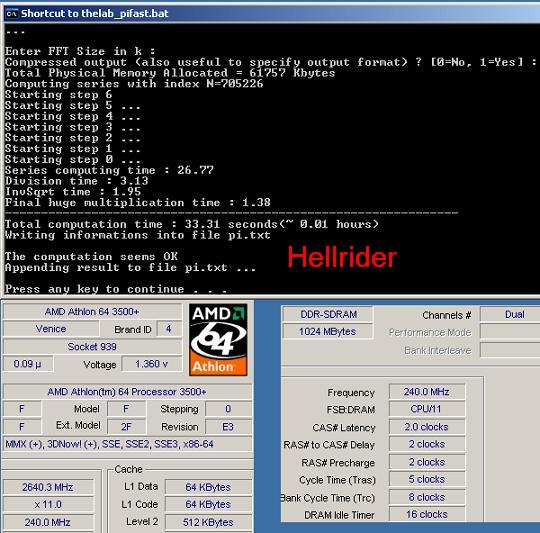This screenshot has width=540, height=533.
Task: Click the FSB:DRAM value 'CPU/11'
Action: coord(427,409)
